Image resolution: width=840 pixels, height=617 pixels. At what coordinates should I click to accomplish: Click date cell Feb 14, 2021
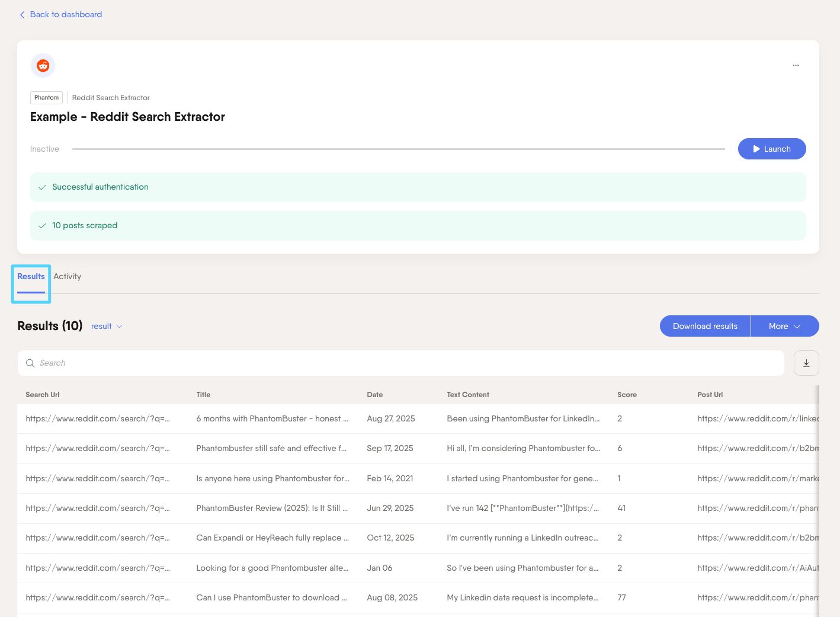[x=390, y=479]
